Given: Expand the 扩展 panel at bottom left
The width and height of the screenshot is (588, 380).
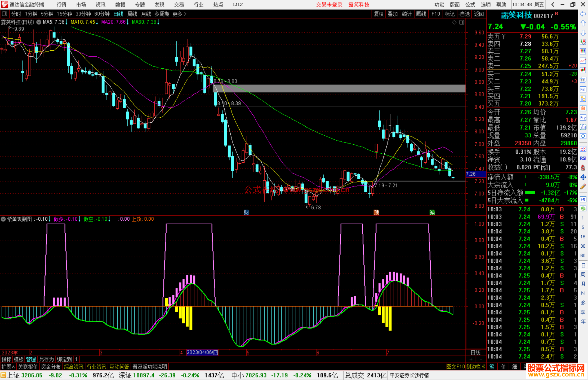Looking at the screenshot, I should (x=8, y=367).
